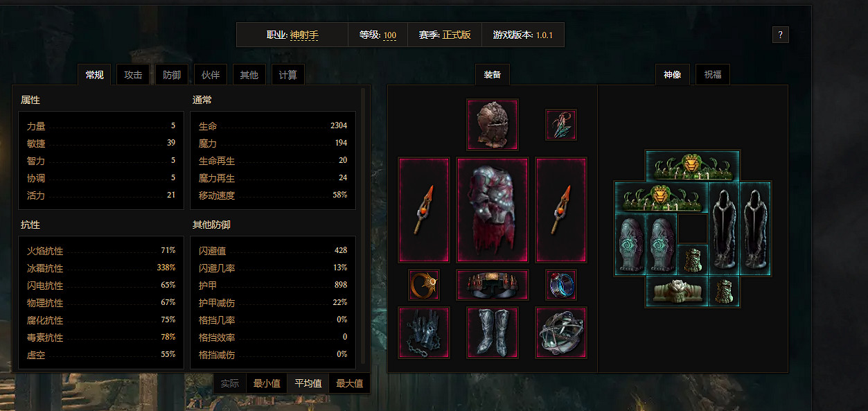The height and width of the screenshot is (411, 868).
Task: Select the belt equipment slot
Action: click(493, 285)
